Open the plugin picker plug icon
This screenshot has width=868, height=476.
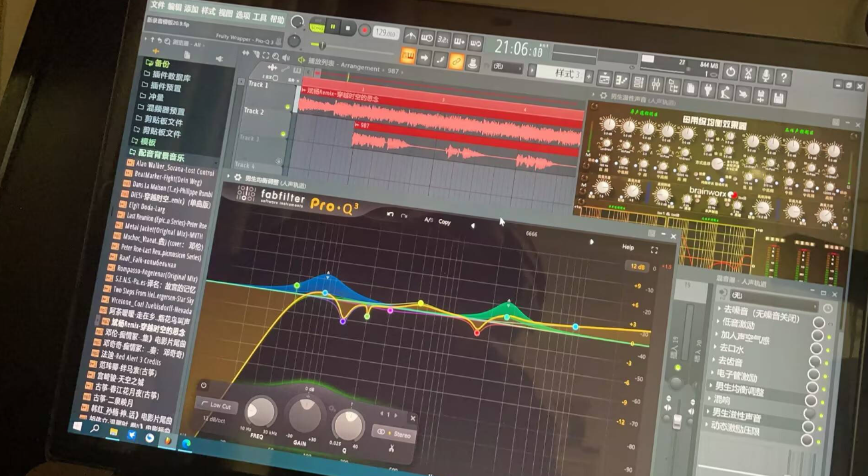click(707, 91)
